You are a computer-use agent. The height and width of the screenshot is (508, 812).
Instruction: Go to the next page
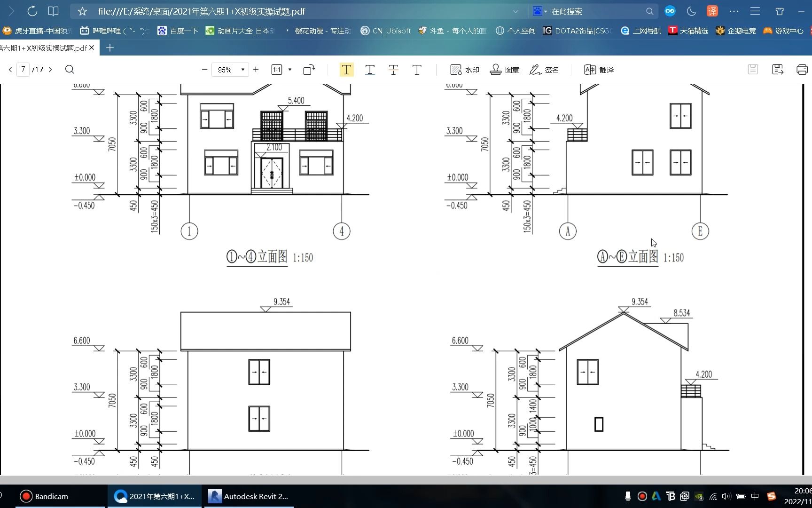[50, 69]
